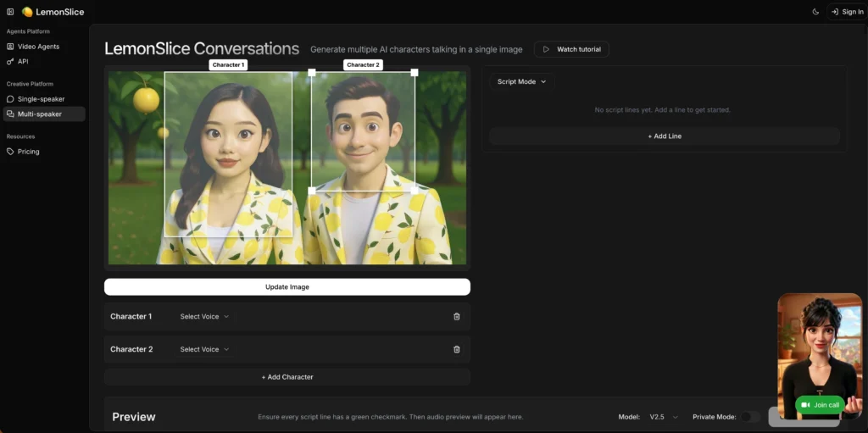Click bottom-left handle of Character 2 box

312,191
